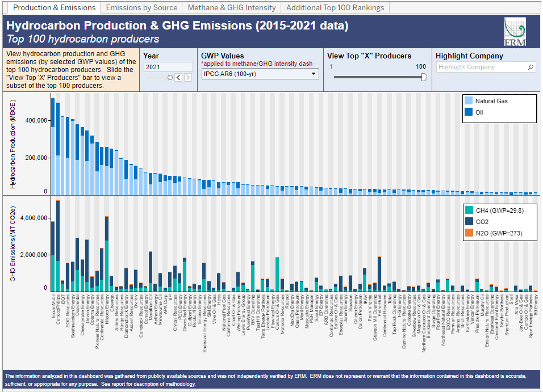Click the Ensign Natural Resources axis label
Viewport: 543px width, 392px height.
[x=487, y=321]
